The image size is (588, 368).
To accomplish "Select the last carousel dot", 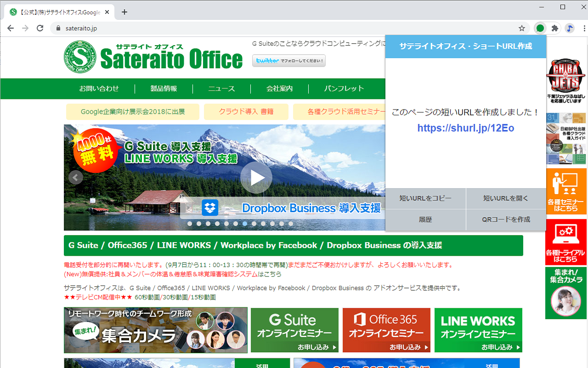I will (x=291, y=224).
